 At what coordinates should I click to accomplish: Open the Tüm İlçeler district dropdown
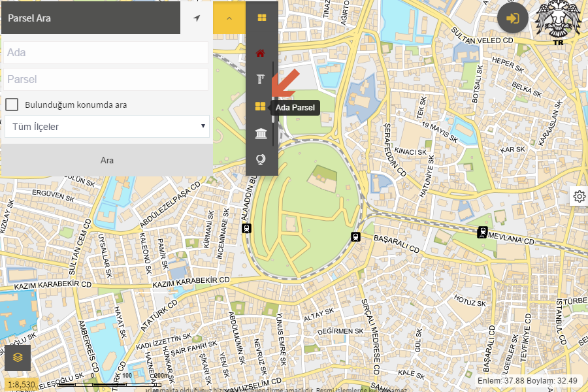106,127
